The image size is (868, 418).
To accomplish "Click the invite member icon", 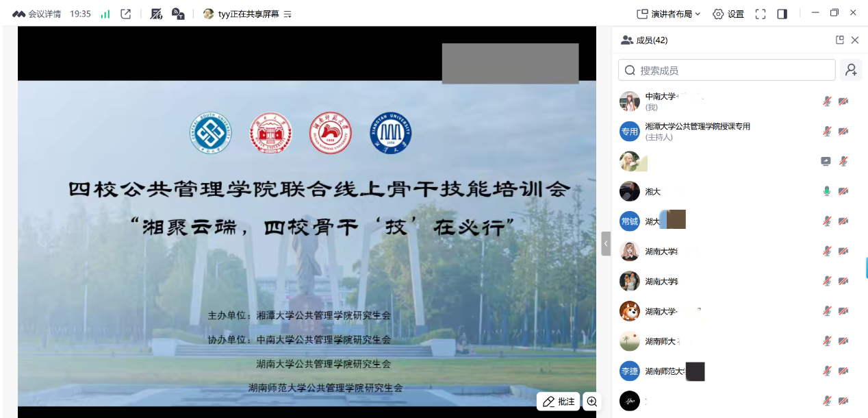I will click(x=851, y=70).
